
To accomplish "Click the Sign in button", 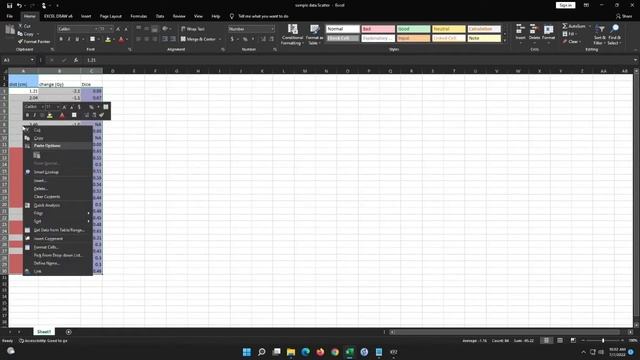I will (x=565, y=5).
